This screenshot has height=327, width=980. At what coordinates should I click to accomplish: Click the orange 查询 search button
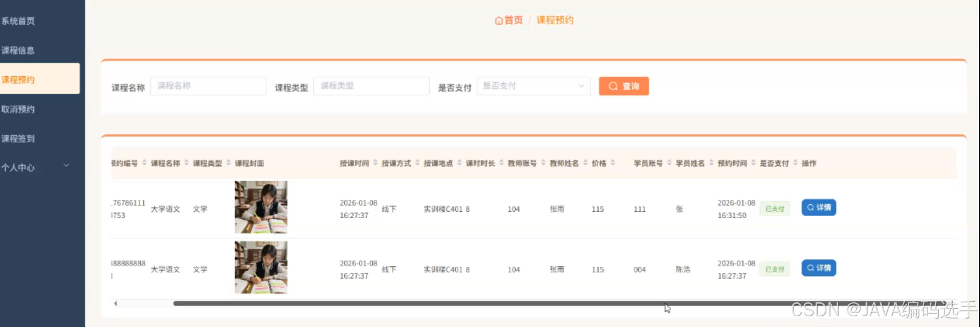point(624,86)
